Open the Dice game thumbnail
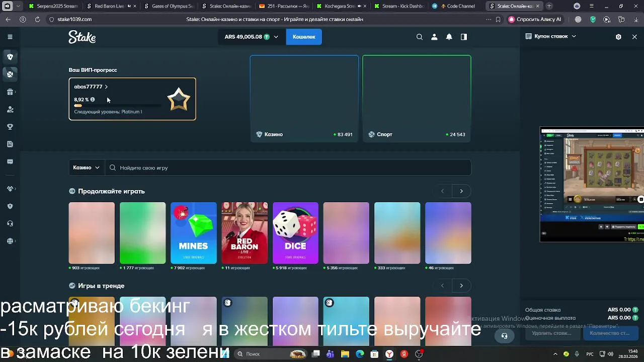 click(x=295, y=233)
